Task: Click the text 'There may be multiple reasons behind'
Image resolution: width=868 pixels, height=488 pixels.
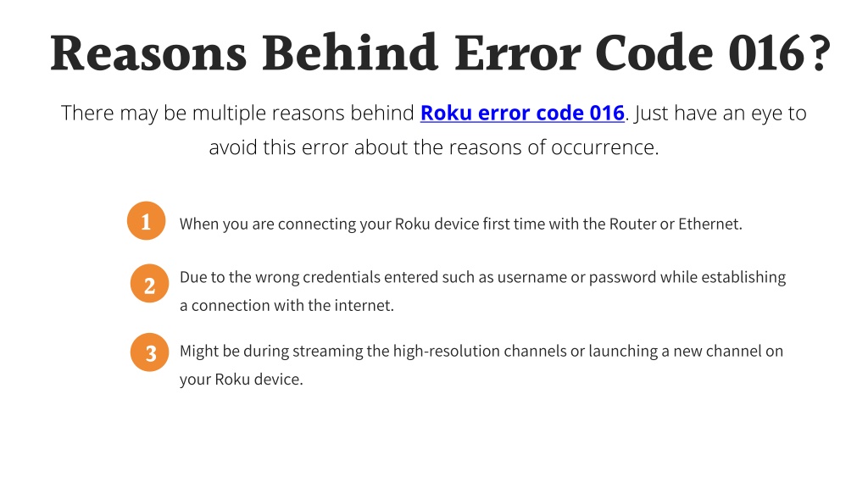Action: pos(237,113)
